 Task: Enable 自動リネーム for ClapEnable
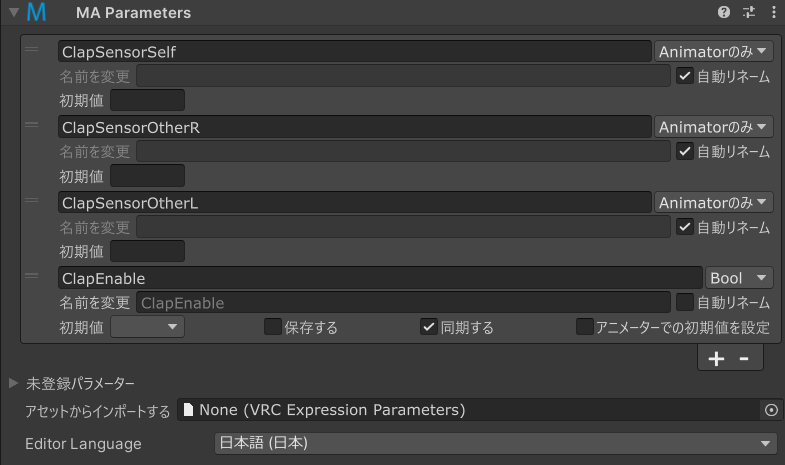coord(684,302)
